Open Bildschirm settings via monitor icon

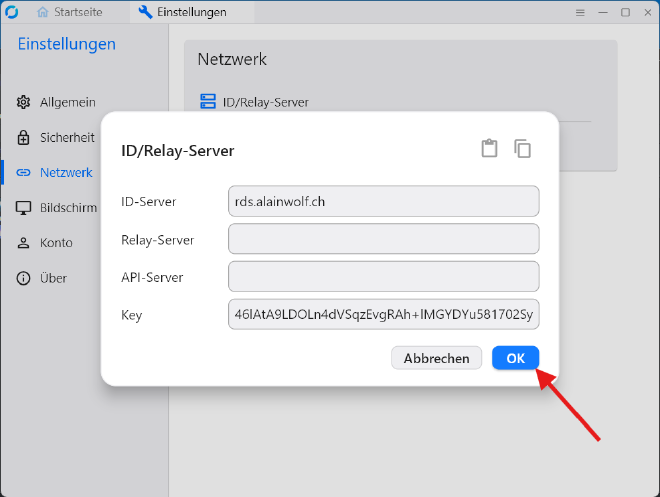pyautogui.click(x=24, y=208)
